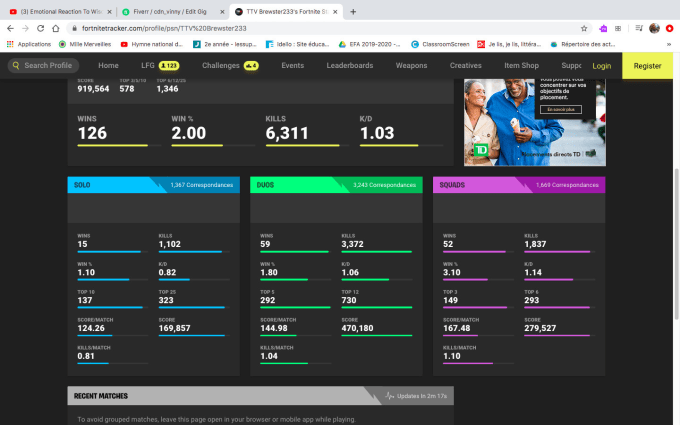Select the TTV Brewster233 Fortnite Stats tab
Screen dimensions: 680x425
285,12
